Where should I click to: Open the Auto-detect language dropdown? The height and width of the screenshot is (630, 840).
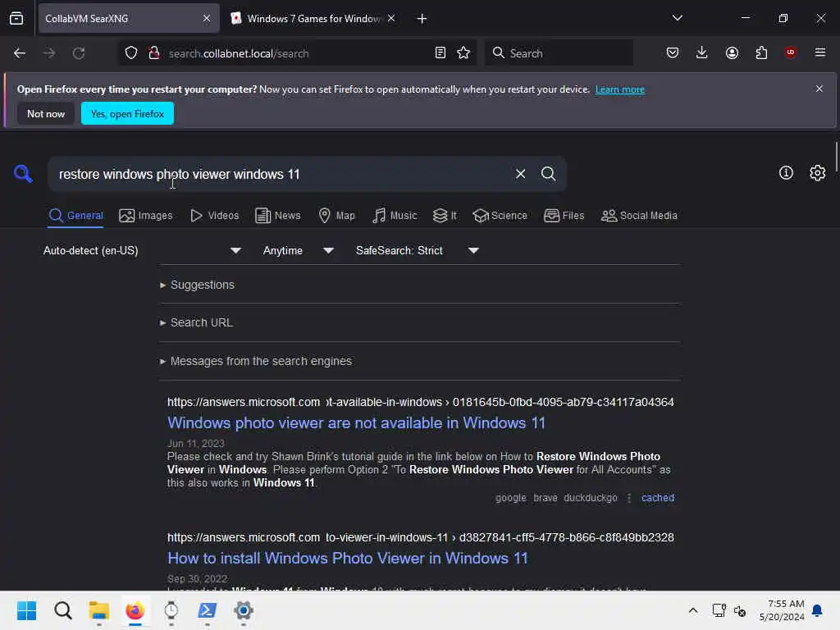tap(142, 251)
